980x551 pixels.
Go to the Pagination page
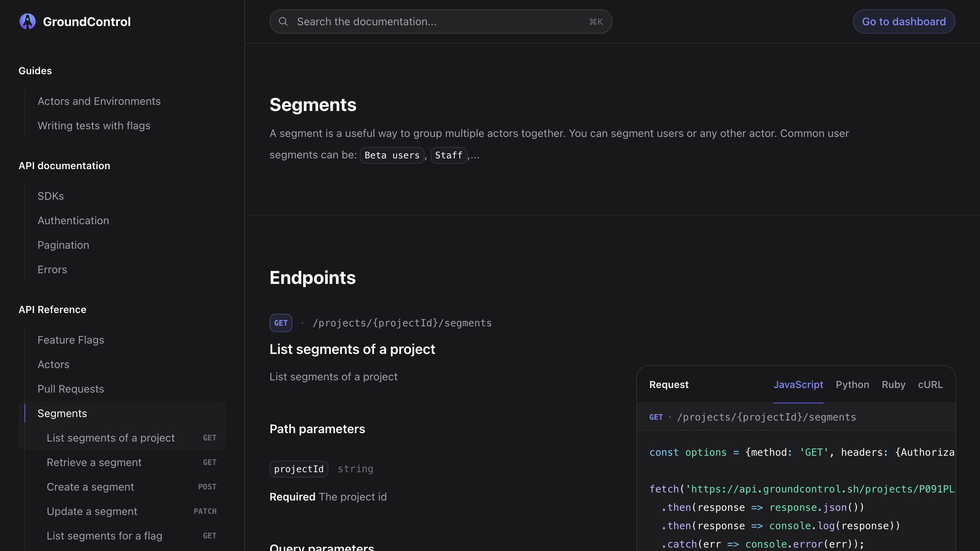(x=63, y=245)
